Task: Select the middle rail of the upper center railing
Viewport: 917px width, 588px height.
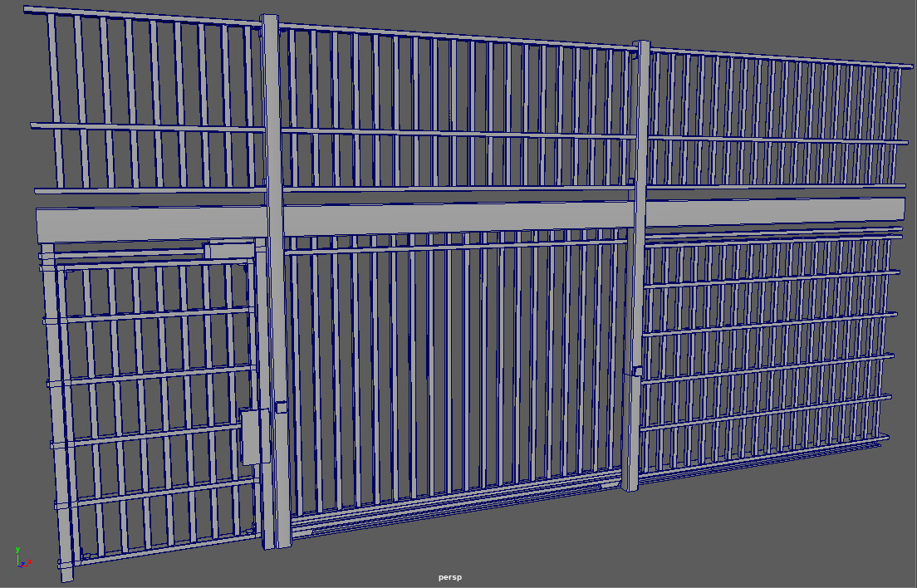Action: coord(458,134)
